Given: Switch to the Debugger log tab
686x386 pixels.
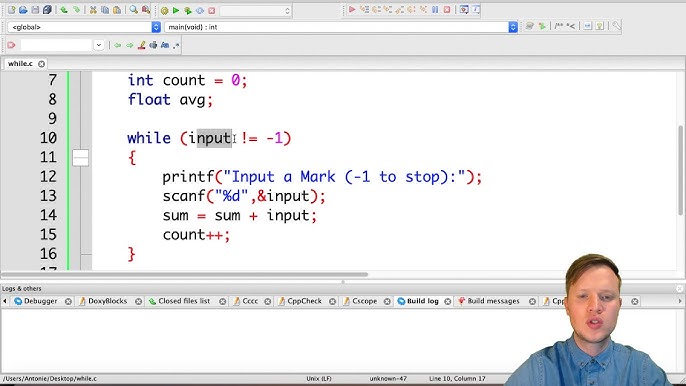Looking at the screenshot, I should coord(40,301).
